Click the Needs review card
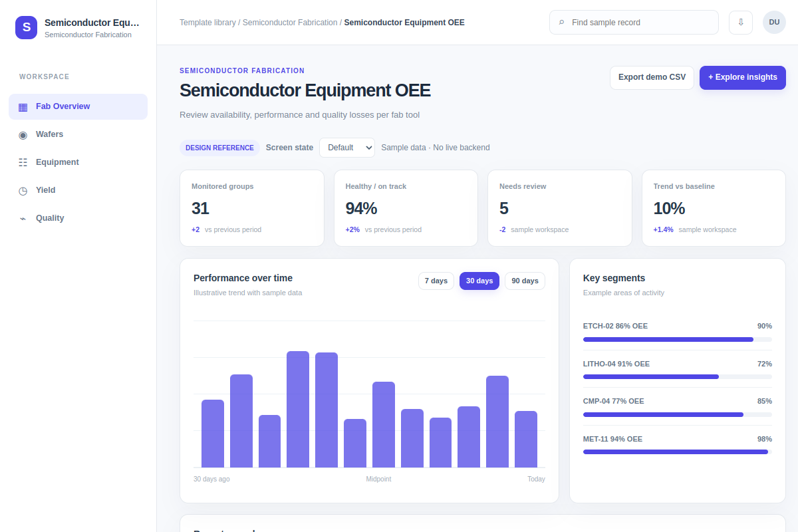798x532 pixels. click(560, 208)
